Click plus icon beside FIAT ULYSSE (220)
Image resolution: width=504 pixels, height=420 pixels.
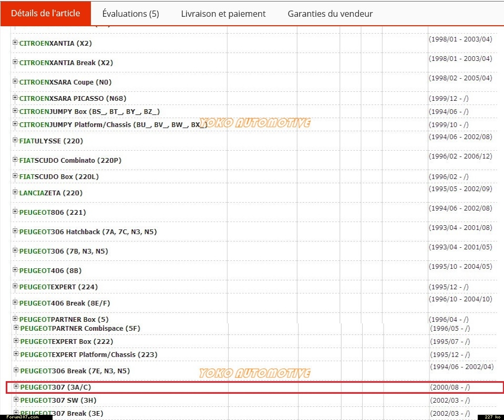click(x=15, y=140)
